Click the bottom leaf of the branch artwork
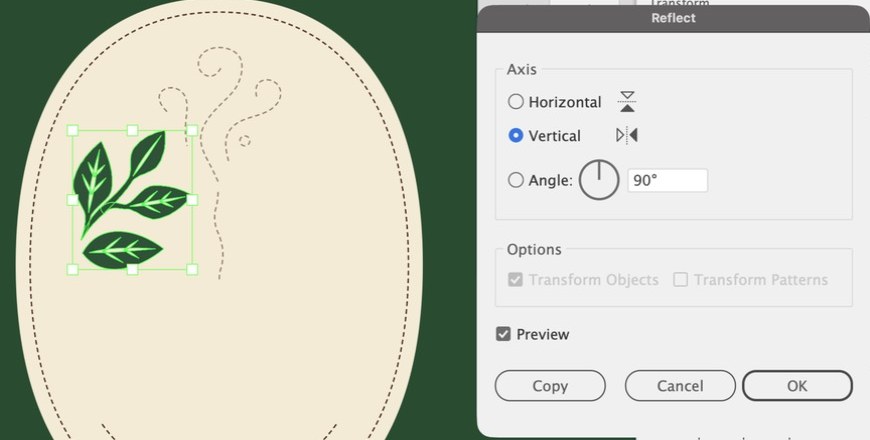Image resolution: width=870 pixels, height=440 pixels. tap(123, 250)
